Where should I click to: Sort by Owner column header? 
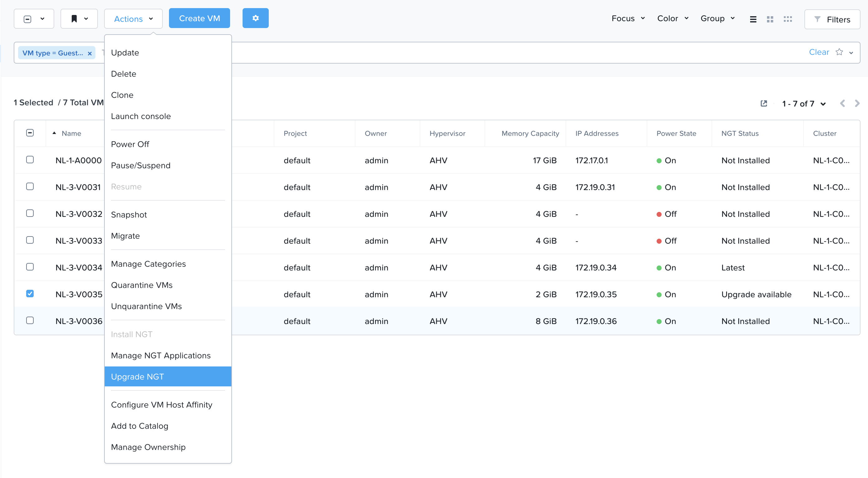[376, 133]
